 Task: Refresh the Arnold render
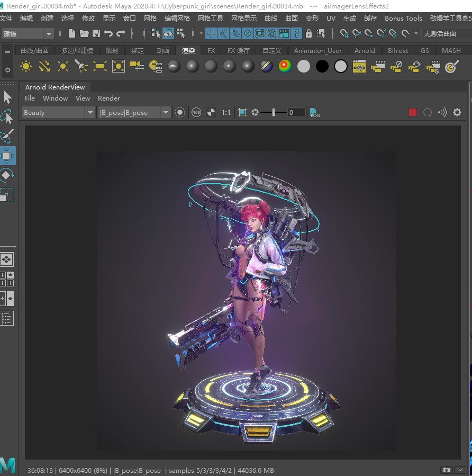pyautogui.click(x=428, y=112)
